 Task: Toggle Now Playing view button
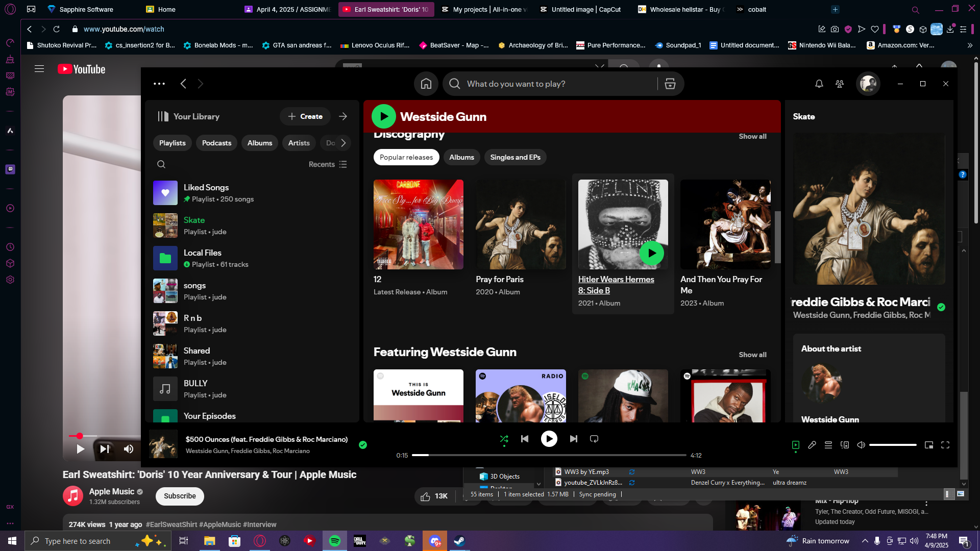click(x=796, y=445)
